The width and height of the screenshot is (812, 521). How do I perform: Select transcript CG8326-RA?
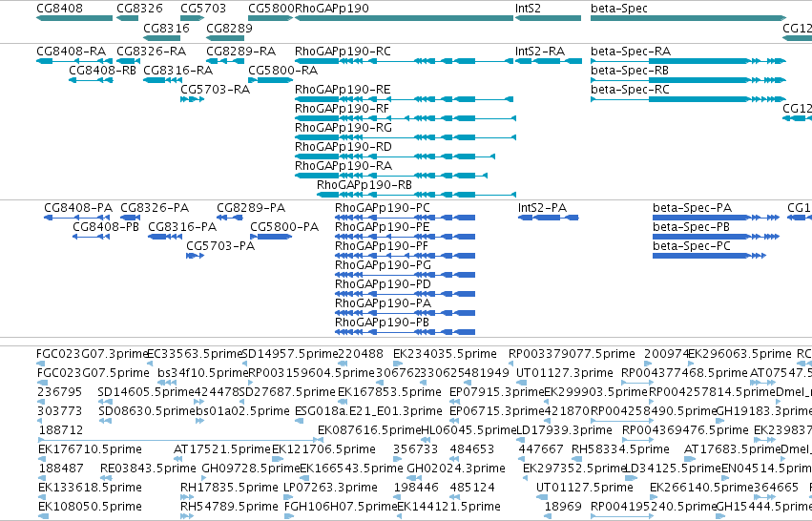click(x=129, y=61)
